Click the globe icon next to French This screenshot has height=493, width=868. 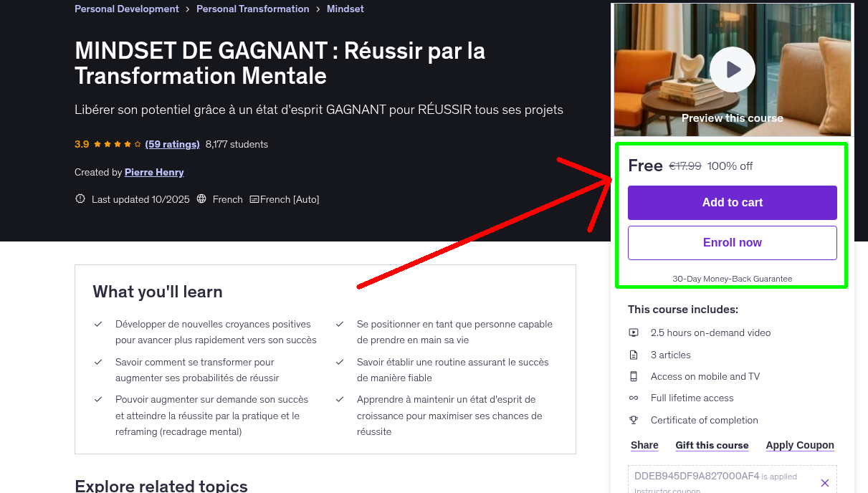[202, 199]
